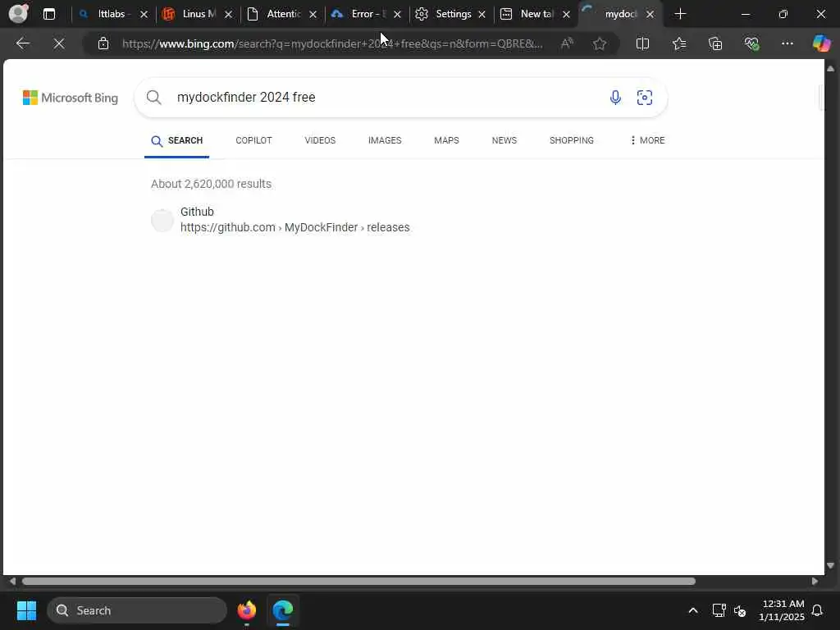
Task: Select the SHOPPING search category
Action: (x=571, y=140)
